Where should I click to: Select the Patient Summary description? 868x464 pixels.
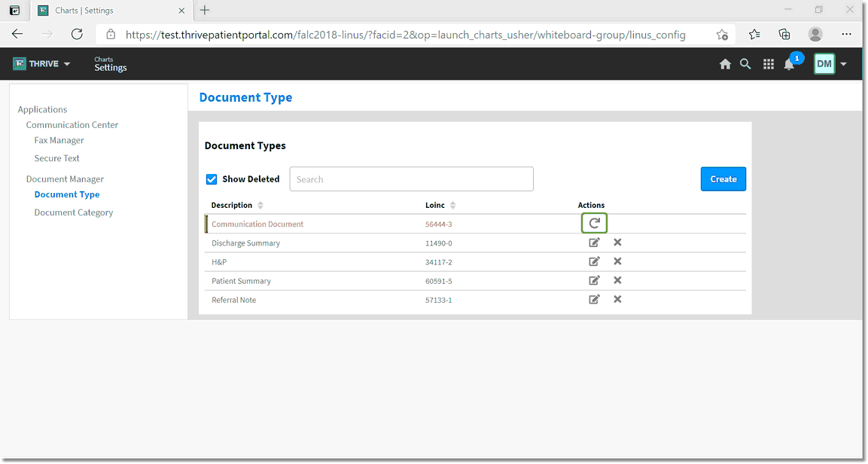tap(242, 281)
